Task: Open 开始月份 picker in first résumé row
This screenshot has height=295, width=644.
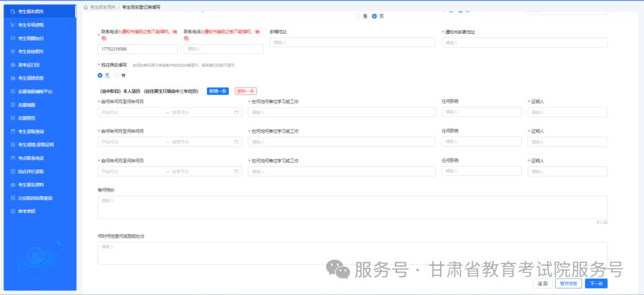Action: coord(128,112)
